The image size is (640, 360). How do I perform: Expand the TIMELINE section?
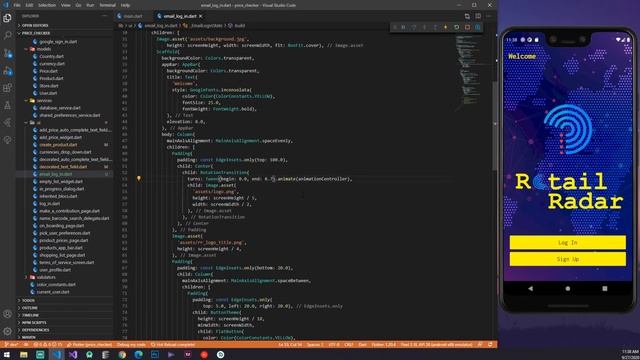(x=64, y=315)
